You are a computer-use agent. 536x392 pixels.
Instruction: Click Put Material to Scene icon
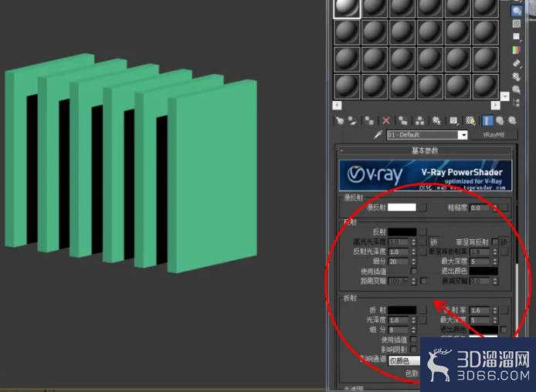tap(352, 120)
